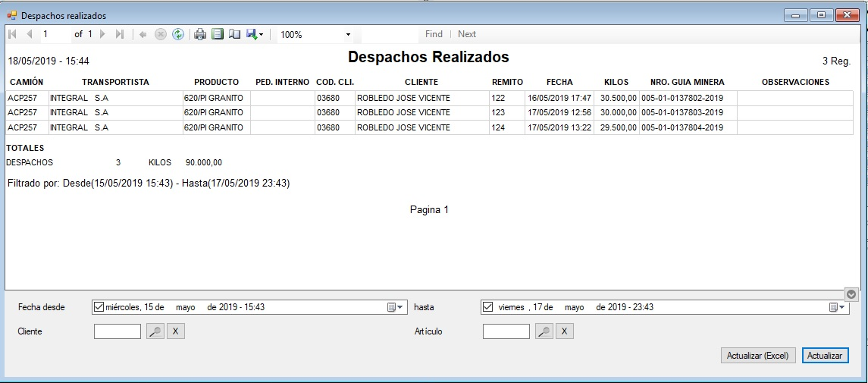The image size is (868, 383).
Task: Click the Actualizar button
Action: [x=825, y=355]
